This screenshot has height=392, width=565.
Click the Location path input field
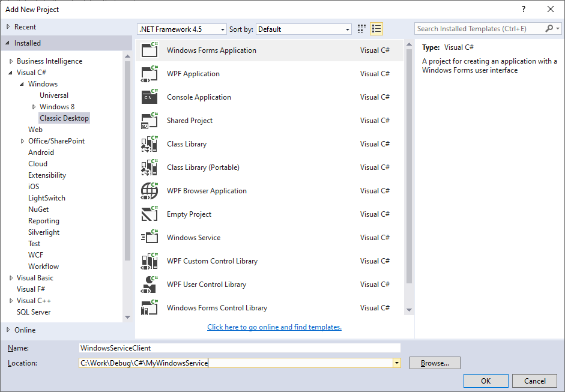[235, 363]
